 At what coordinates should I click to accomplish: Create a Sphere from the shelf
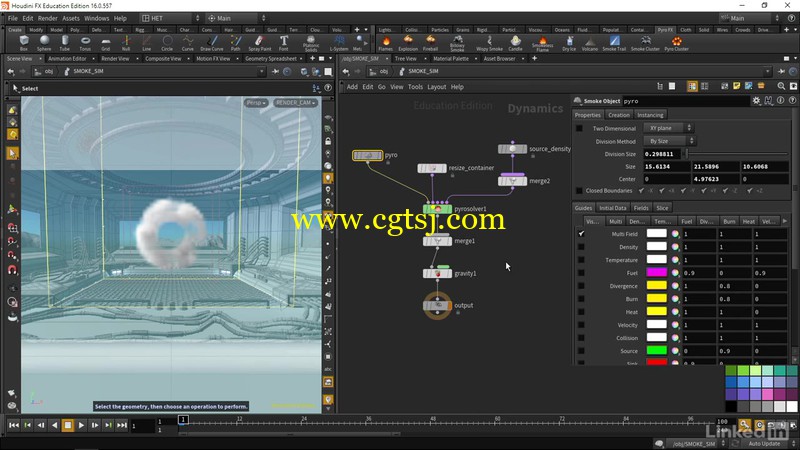click(44, 43)
